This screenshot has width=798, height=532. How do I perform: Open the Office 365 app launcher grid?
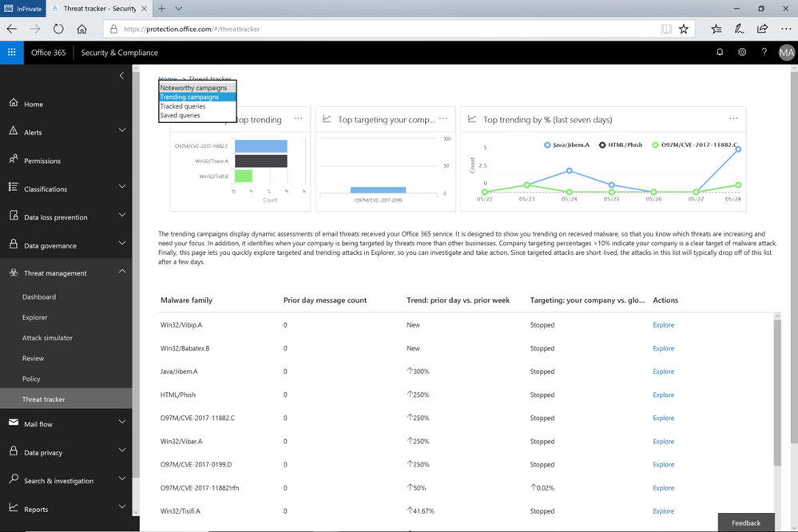pos(11,51)
